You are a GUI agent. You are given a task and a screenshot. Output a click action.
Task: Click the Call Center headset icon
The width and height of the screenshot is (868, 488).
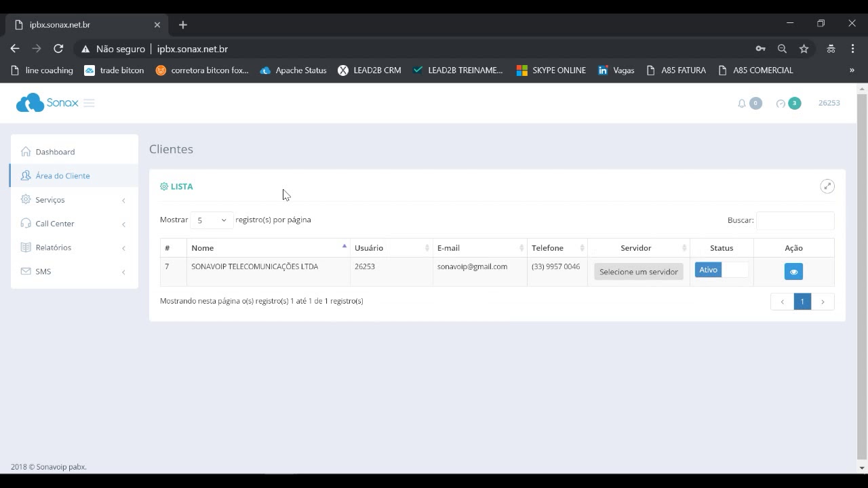(x=26, y=223)
